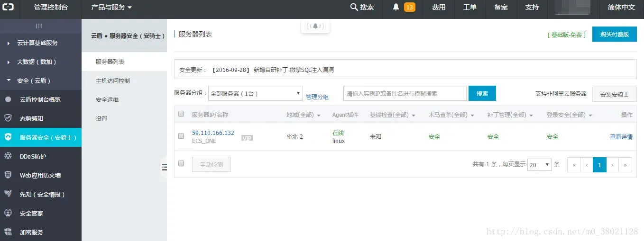Select 安全运维 in secondary menu
Image resolution: width=644 pixels, height=241 pixels.
tap(124, 99)
